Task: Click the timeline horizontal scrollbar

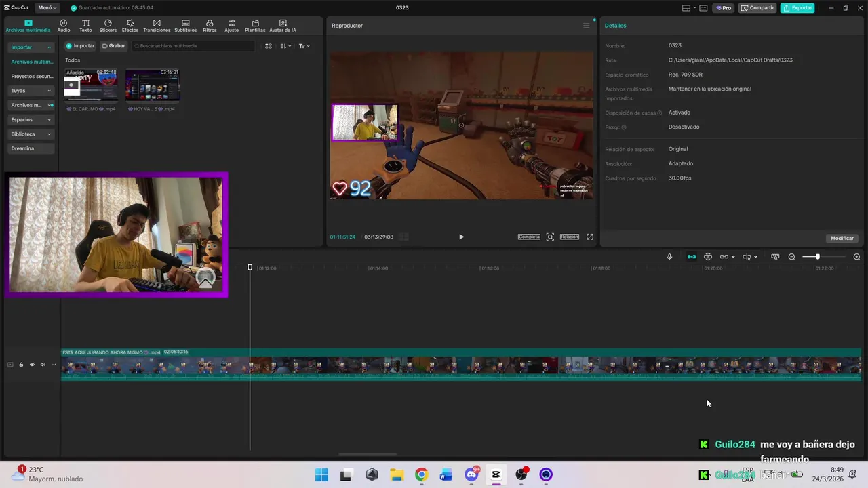Action: [x=368, y=455]
